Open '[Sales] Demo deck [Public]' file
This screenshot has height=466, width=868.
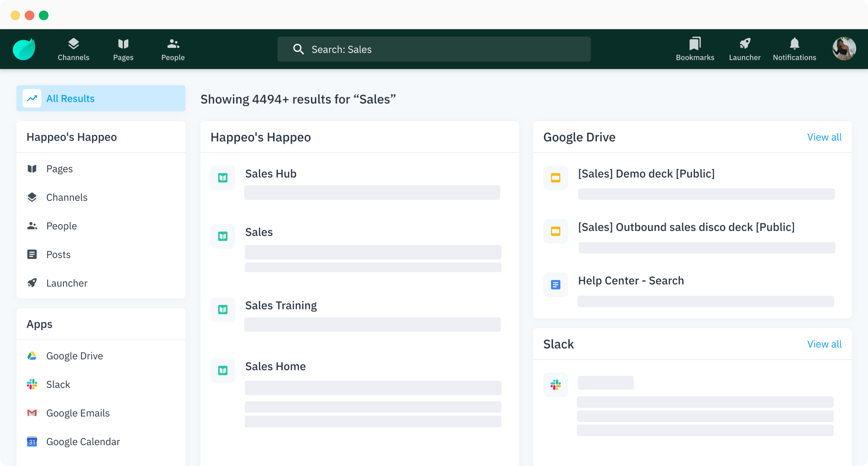point(646,174)
